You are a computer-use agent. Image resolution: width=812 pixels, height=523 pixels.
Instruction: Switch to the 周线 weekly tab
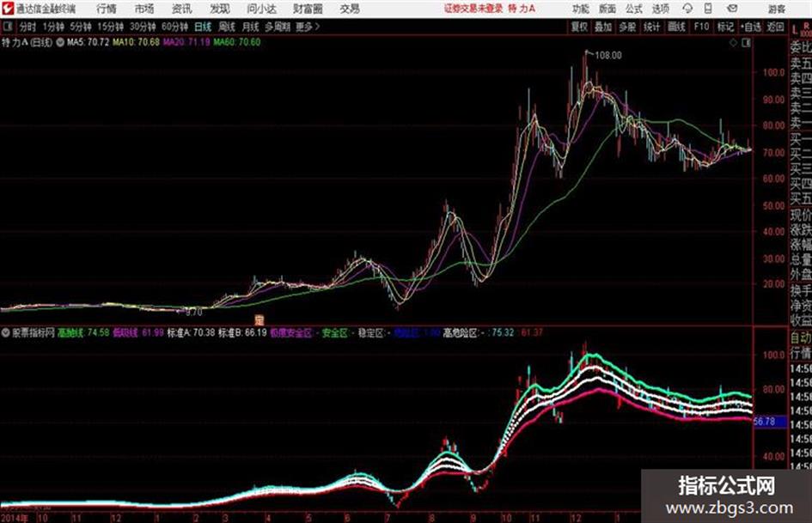pos(227,27)
